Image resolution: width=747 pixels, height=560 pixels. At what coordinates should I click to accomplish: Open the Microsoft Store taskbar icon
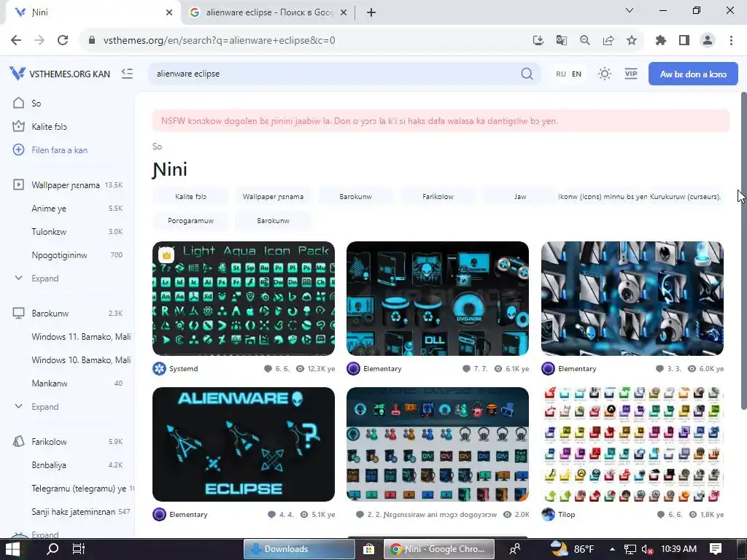click(x=368, y=549)
